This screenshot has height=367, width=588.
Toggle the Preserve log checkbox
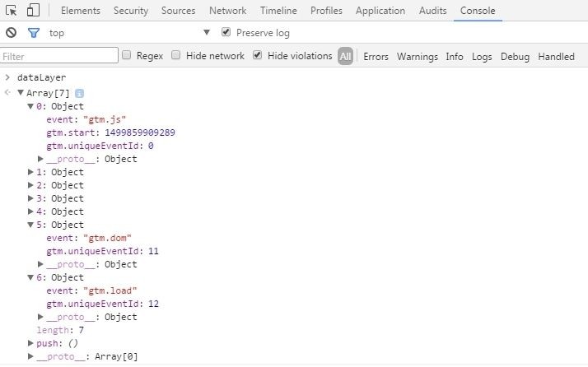click(226, 32)
